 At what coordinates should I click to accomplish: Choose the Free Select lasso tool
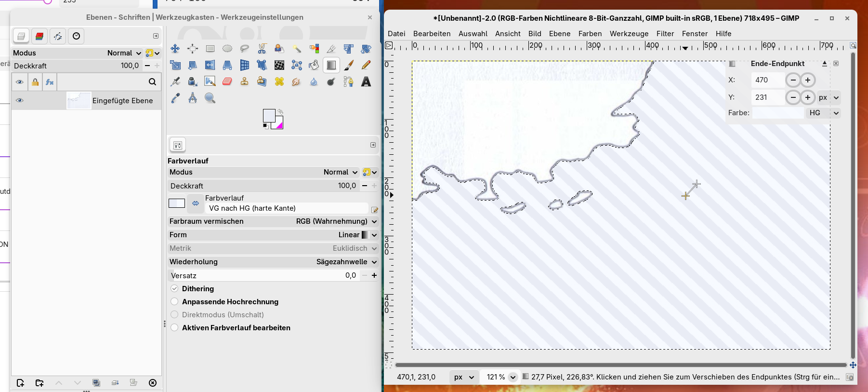(x=245, y=49)
